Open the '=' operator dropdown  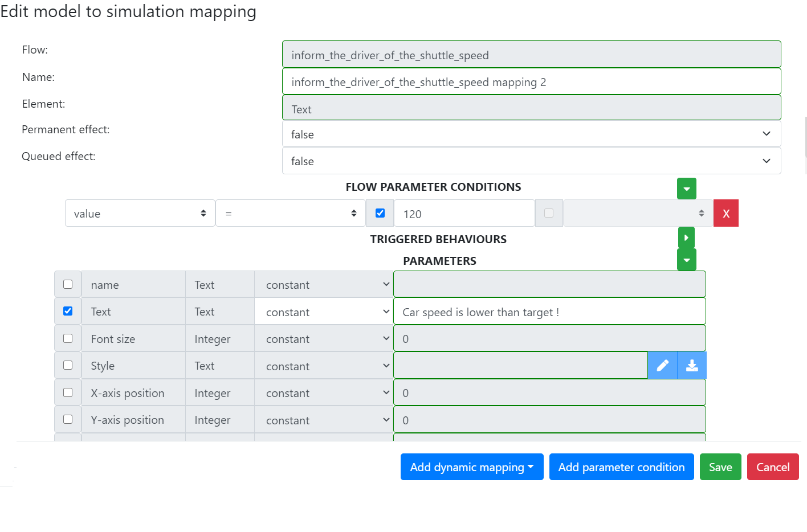tap(290, 213)
